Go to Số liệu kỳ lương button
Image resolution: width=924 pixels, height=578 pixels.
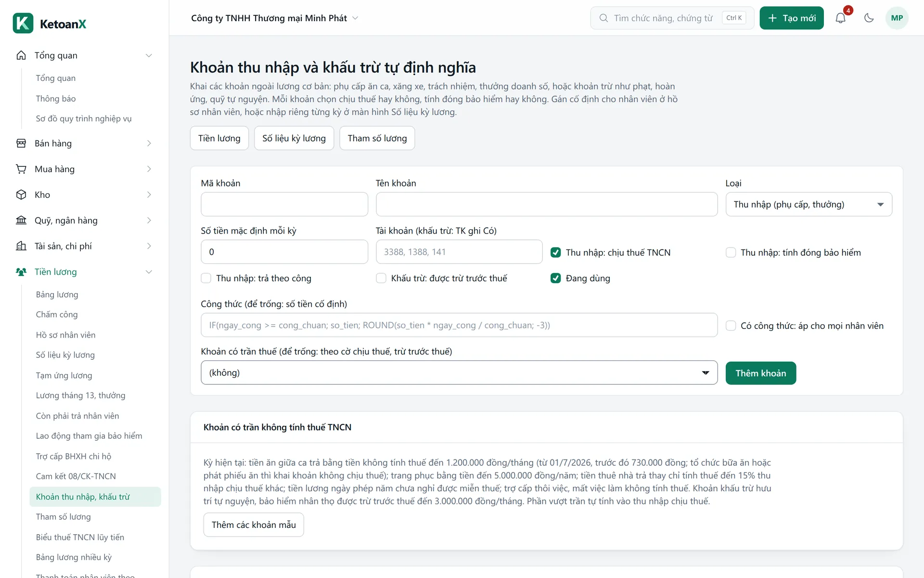(294, 138)
